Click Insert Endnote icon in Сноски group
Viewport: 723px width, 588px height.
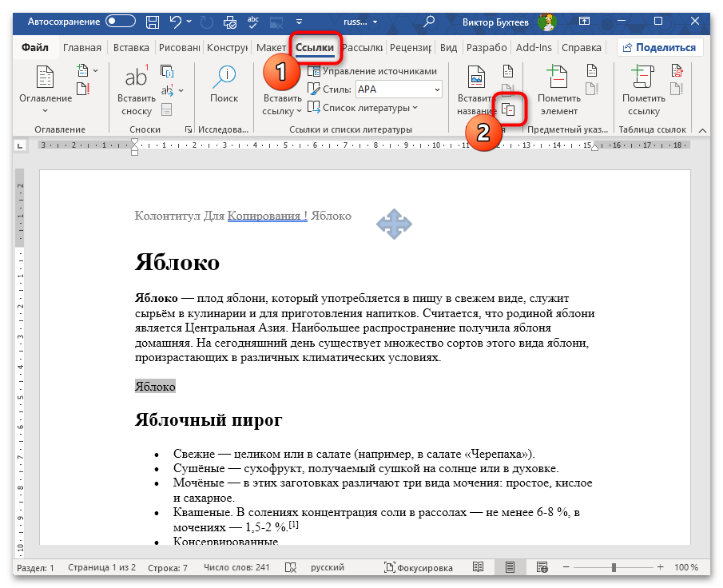167,71
